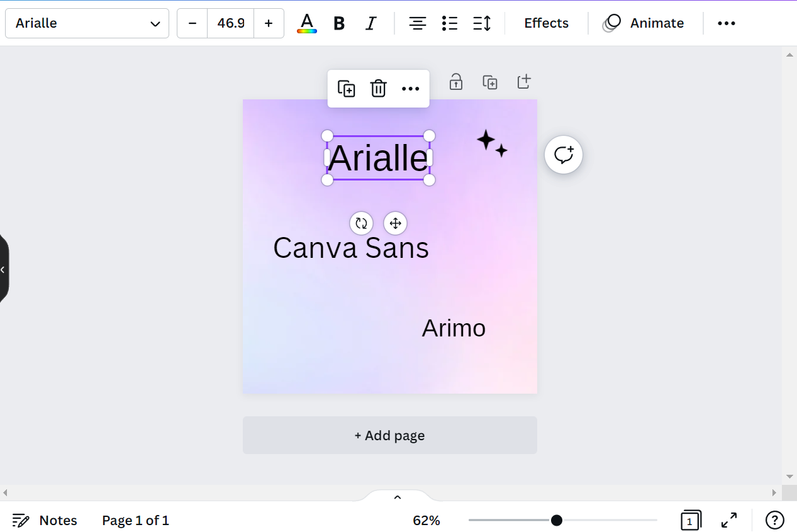Toggle italic formatting
The image size is (797, 532).
coord(371,23)
